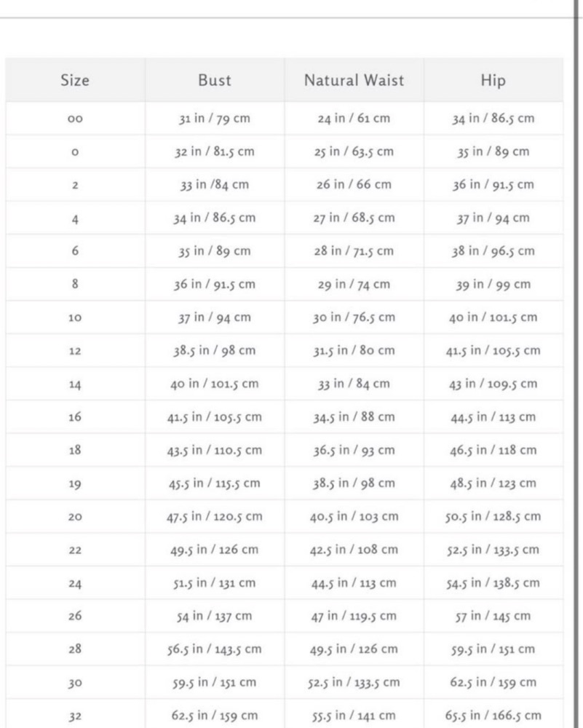Click waist value 26 in / 66 cm
Viewport: 583px width, 728px height.
point(354,185)
